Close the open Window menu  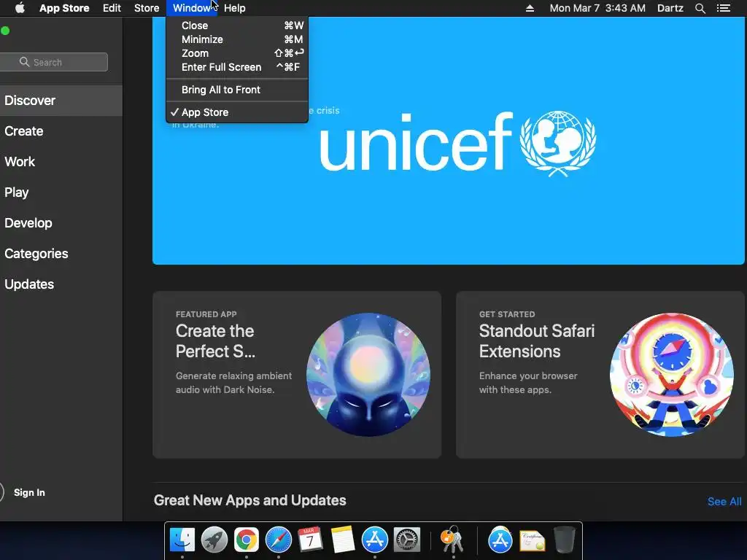point(192,8)
